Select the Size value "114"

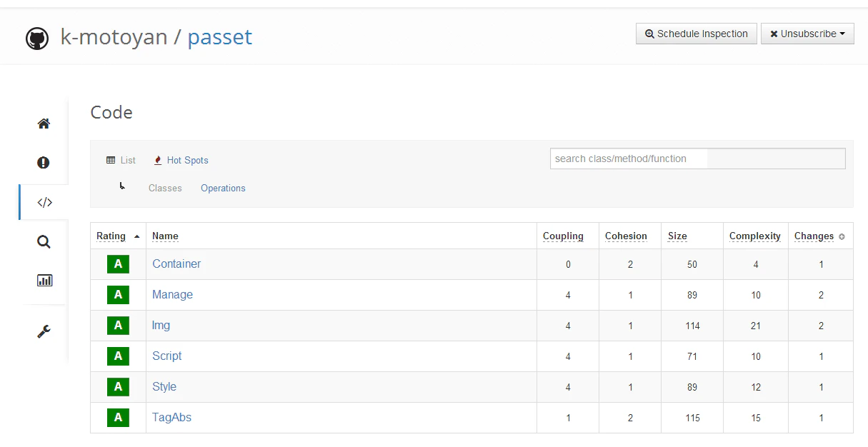click(692, 326)
